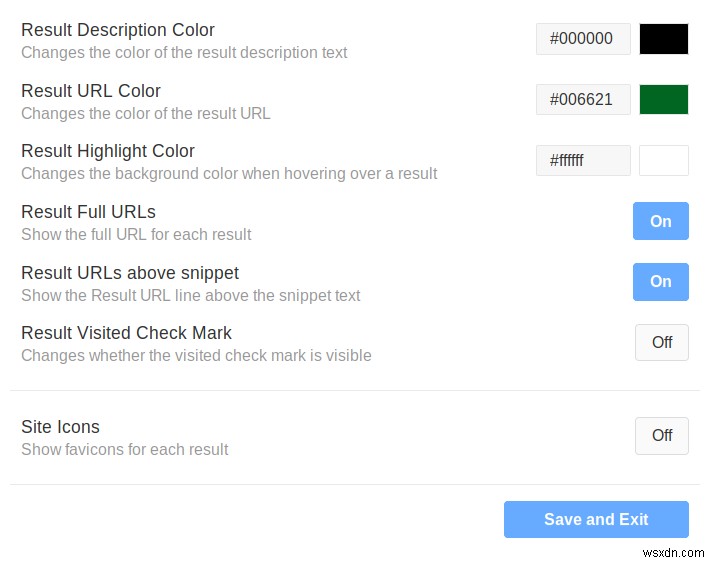Screen dimensions: 716x563
Task: Turn on the Site Icons toggle
Action: tap(661, 435)
